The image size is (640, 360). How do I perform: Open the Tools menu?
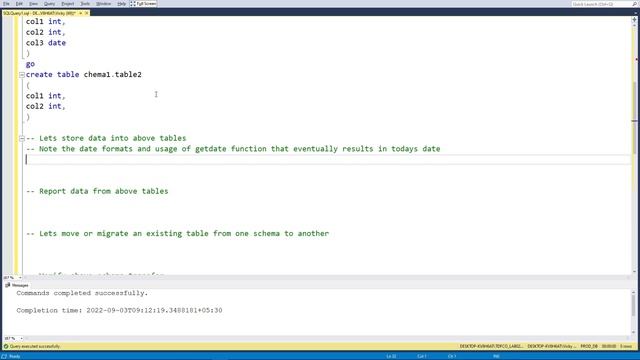coord(85,4)
